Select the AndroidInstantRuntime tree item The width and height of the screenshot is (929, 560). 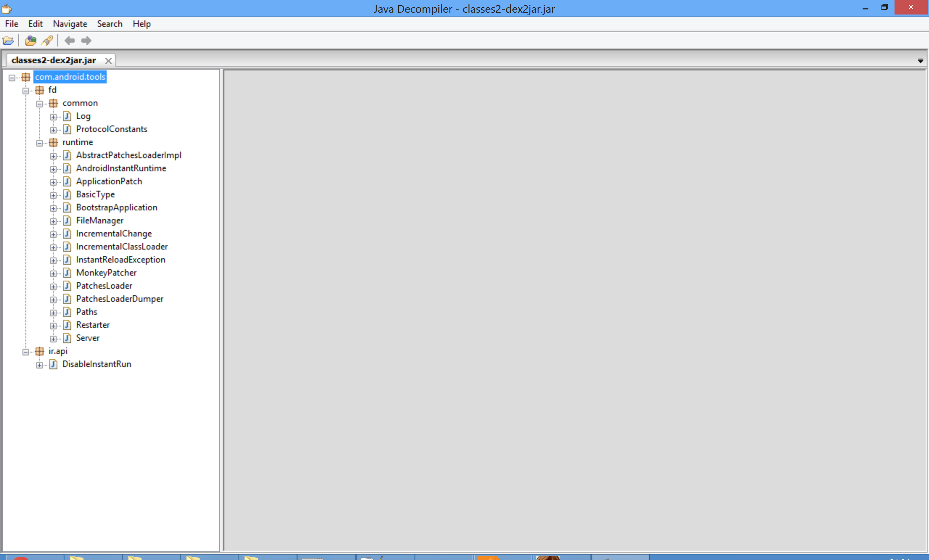[x=121, y=168]
